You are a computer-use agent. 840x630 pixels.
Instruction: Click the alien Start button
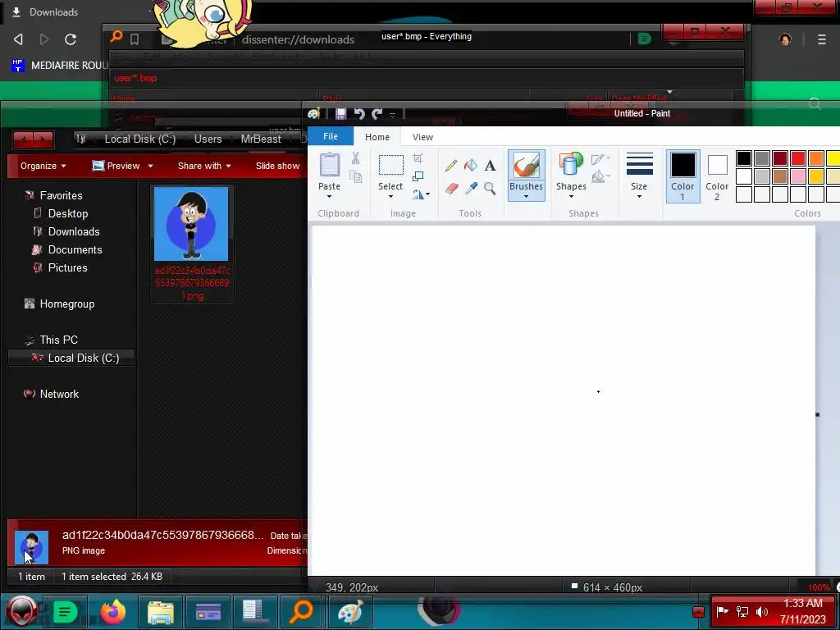click(22, 611)
